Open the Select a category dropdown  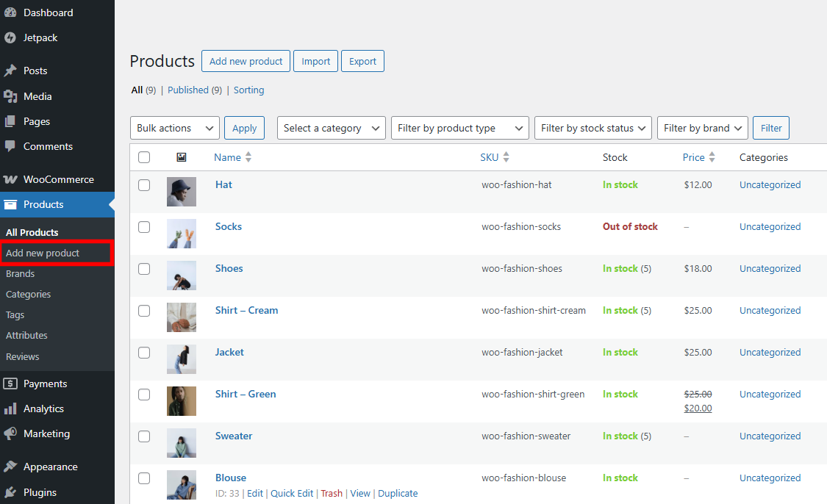tap(331, 127)
